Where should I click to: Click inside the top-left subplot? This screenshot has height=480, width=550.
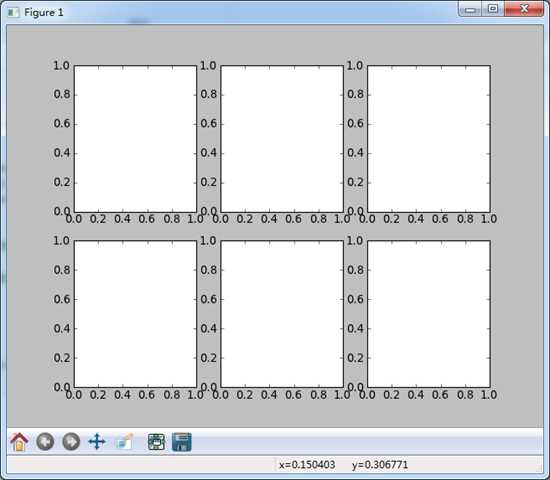[135, 139]
